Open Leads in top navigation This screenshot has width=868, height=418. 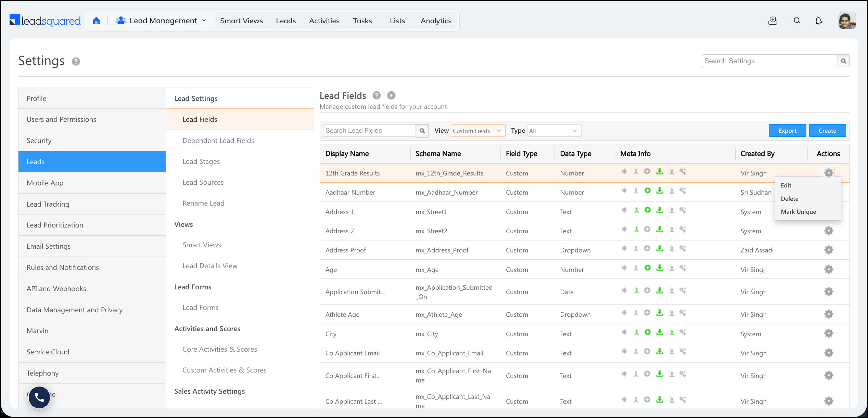coord(286,21)
